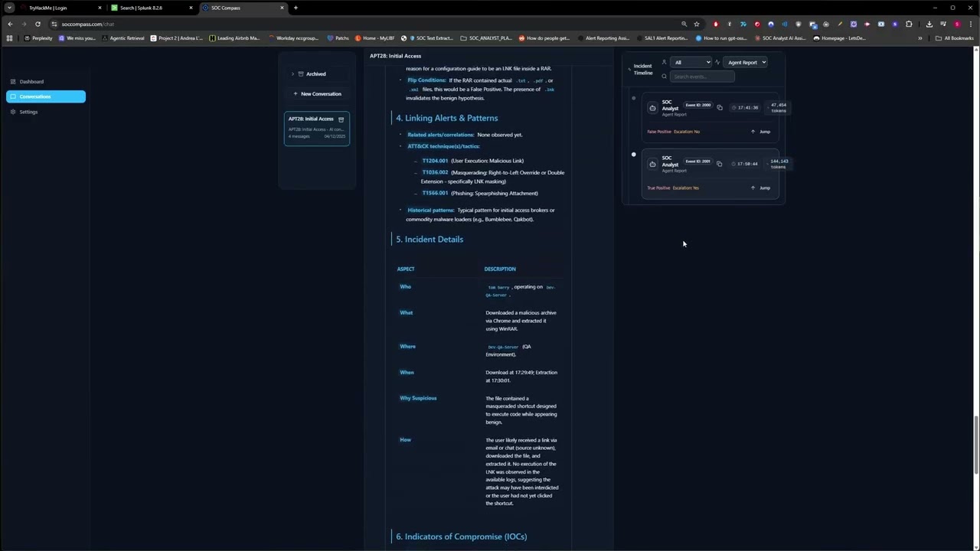Expand the Archived conversations section
The image size is (980, 551).
point(315,73)
